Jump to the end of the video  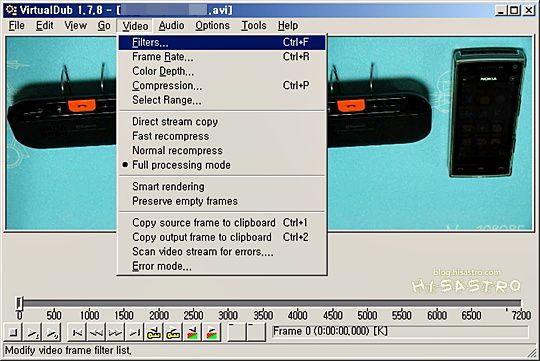pyautogui.click(x=134, y=332)
